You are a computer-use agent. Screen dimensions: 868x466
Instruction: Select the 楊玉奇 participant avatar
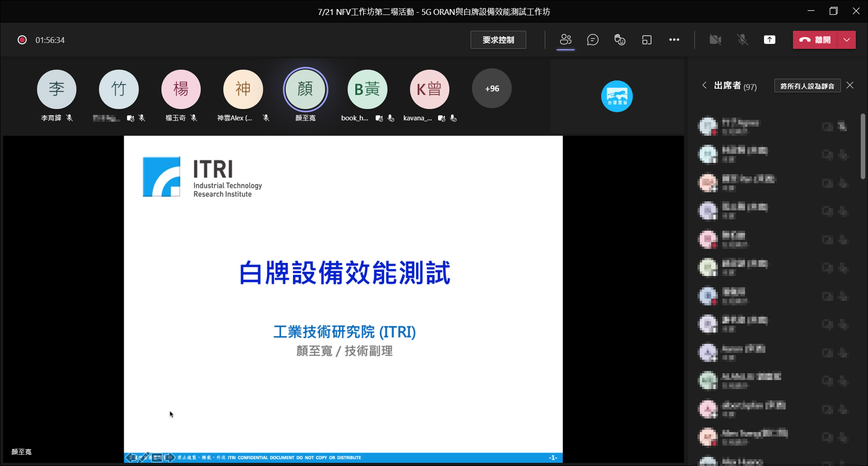click(181, 89)
